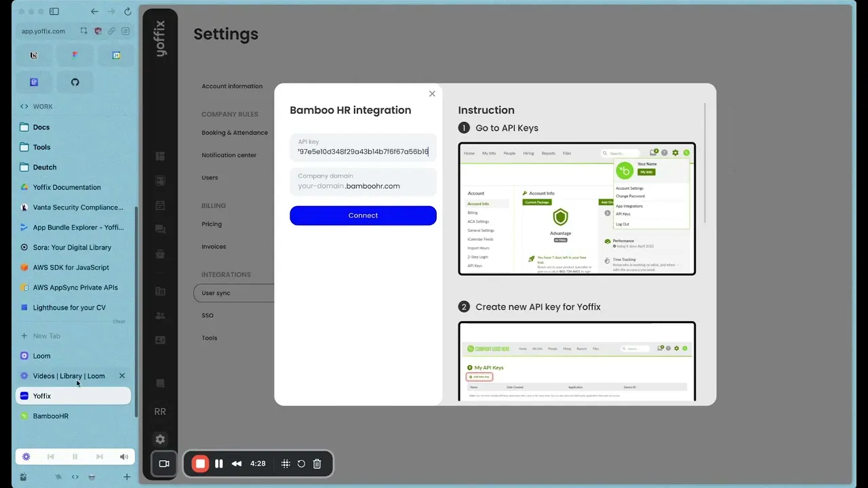The height and width of the screenshot is (488, 868).
Task: Open Yoffix settings gear icon
Action: coord(160,439)
